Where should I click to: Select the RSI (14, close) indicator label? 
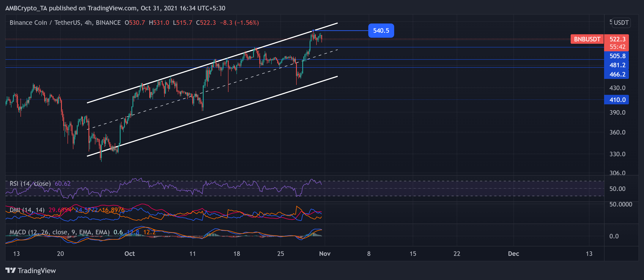(x=30, y=183)
